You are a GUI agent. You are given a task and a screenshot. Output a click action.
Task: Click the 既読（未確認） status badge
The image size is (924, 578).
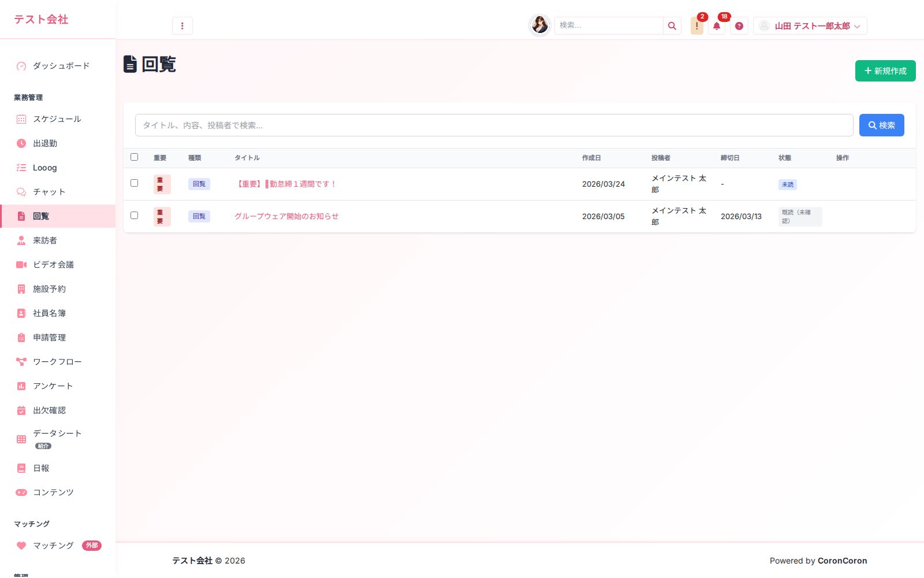click(x=800, y=217)
